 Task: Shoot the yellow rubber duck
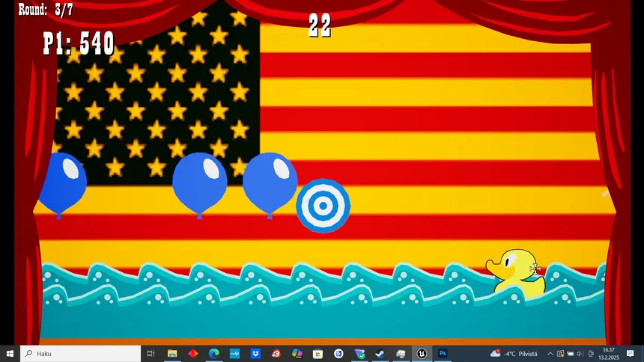(x=515, y=271)
